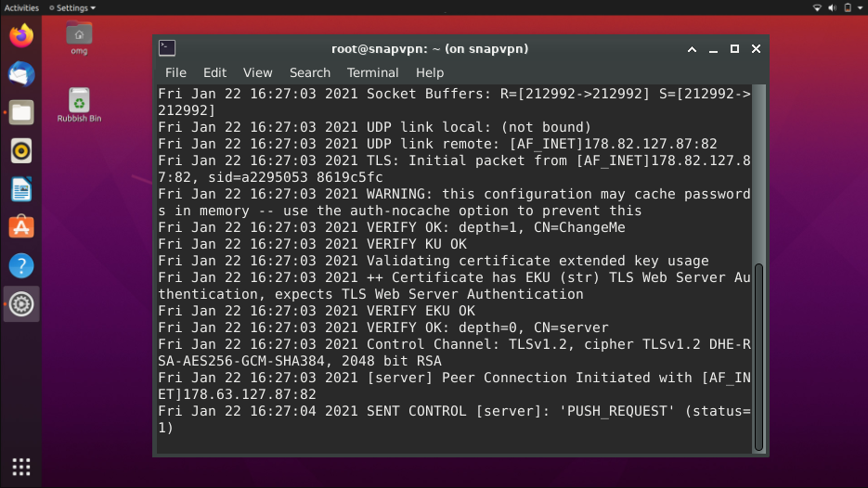The width and height of the screenshot is (868, 488).
Task: Click the up-arrow button in terminal title bar
Action: tap(692, 49)
